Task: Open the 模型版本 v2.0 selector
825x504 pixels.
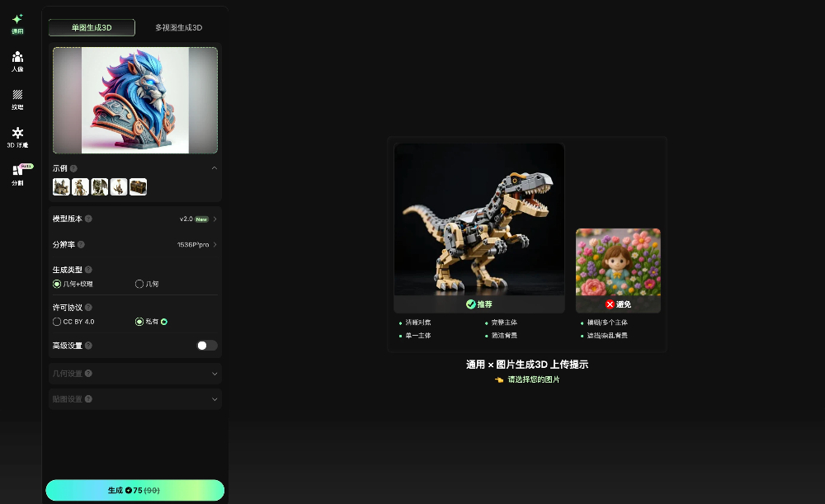Action: coord(190,219)
